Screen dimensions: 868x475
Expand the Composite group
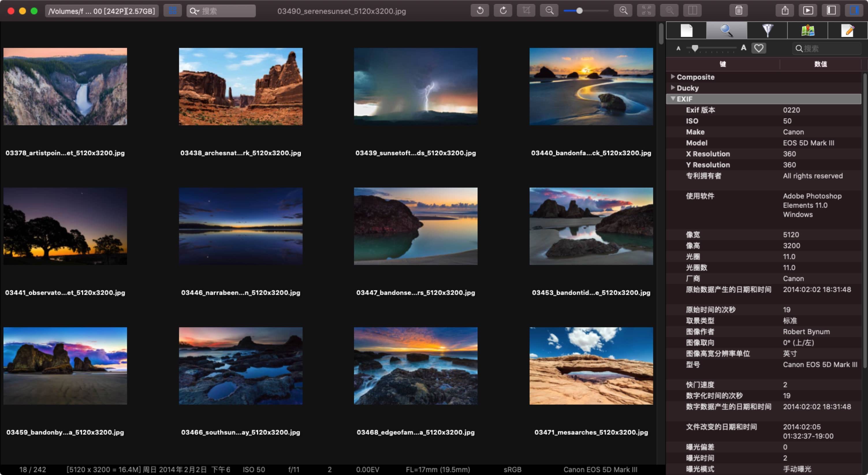tap(673, 77)
